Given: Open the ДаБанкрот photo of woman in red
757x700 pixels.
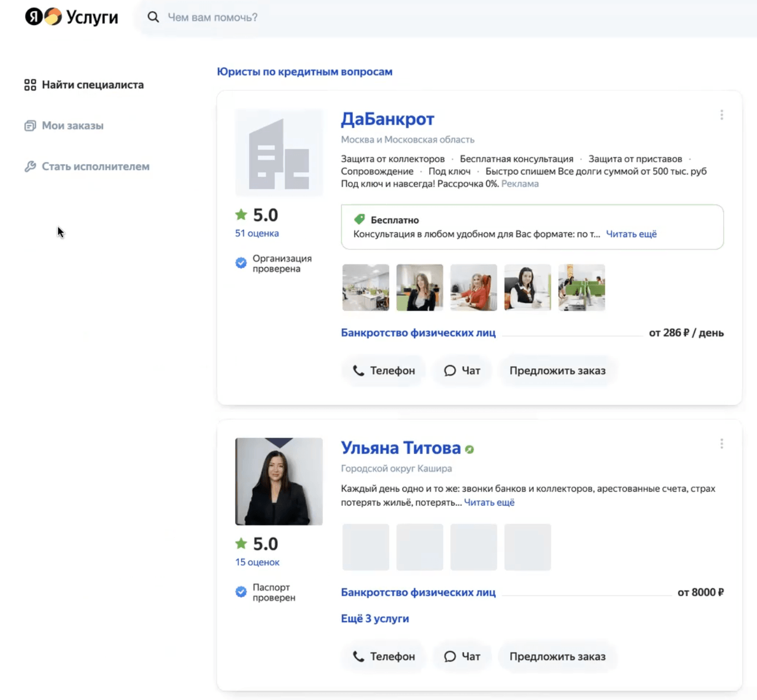Looking at the screenshot, I should click(474, 287).
